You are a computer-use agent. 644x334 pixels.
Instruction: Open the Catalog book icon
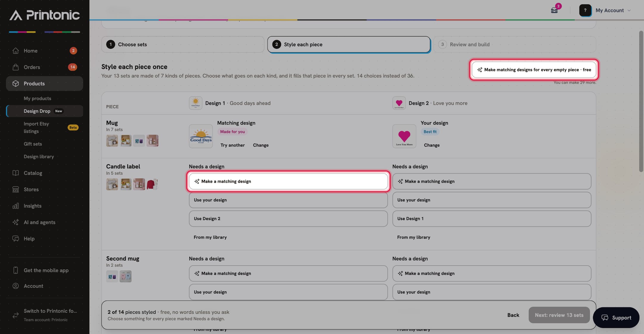16,173
